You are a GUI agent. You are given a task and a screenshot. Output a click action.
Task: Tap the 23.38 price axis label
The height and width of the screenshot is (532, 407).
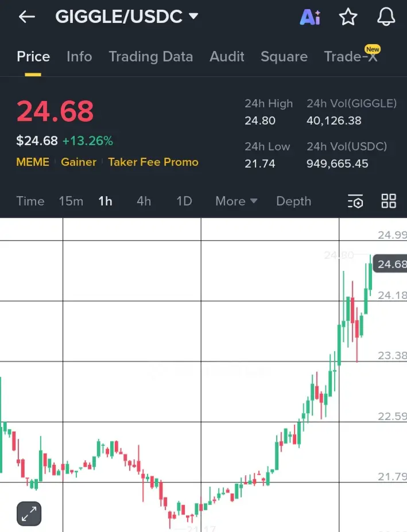[392, 355]
